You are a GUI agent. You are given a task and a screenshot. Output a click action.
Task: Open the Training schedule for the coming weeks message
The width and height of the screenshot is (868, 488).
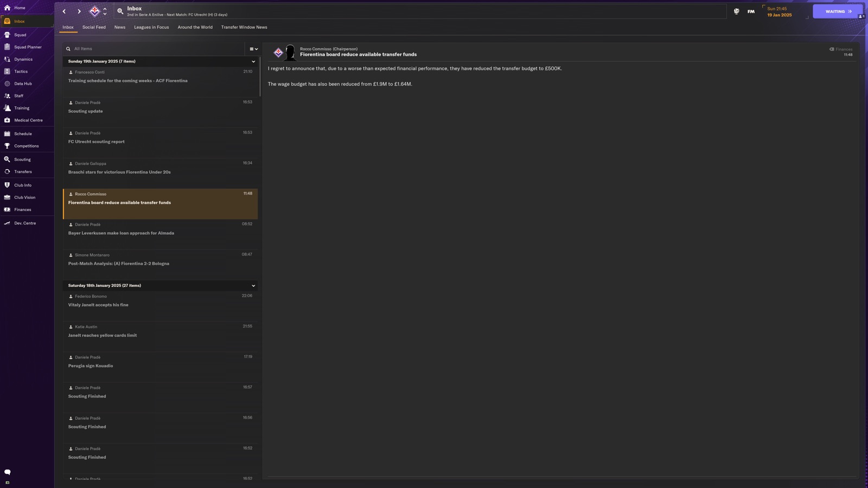pyautogui.click(x=160, y=81)
